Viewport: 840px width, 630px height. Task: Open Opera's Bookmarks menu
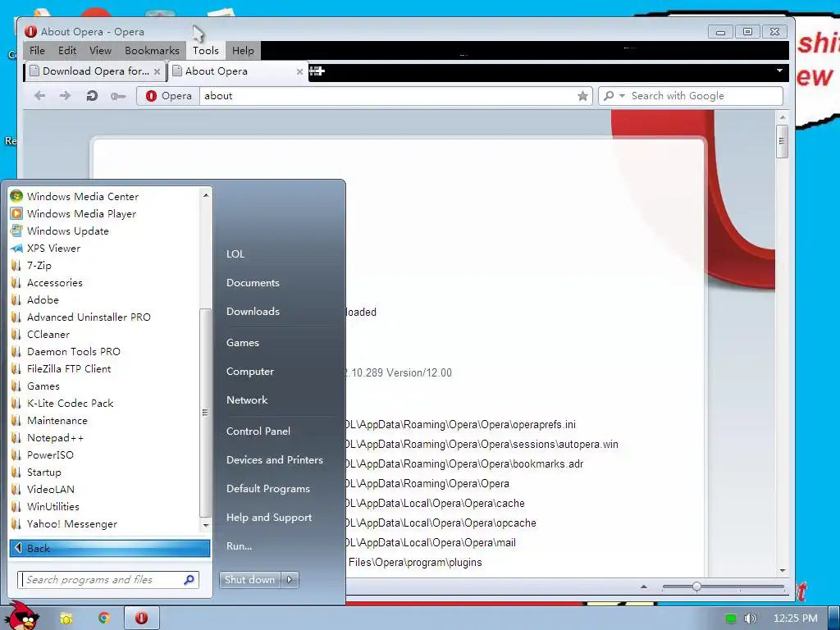pos(152,50)
